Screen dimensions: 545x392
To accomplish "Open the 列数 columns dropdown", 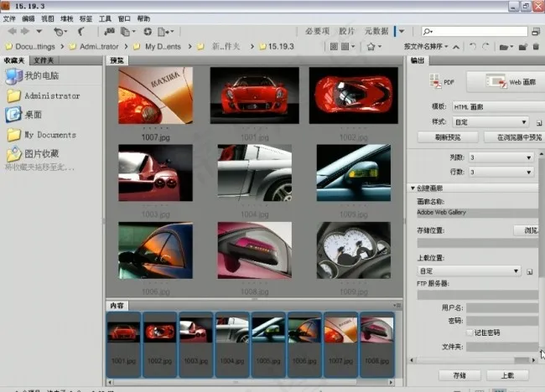I will coord(500,157).
